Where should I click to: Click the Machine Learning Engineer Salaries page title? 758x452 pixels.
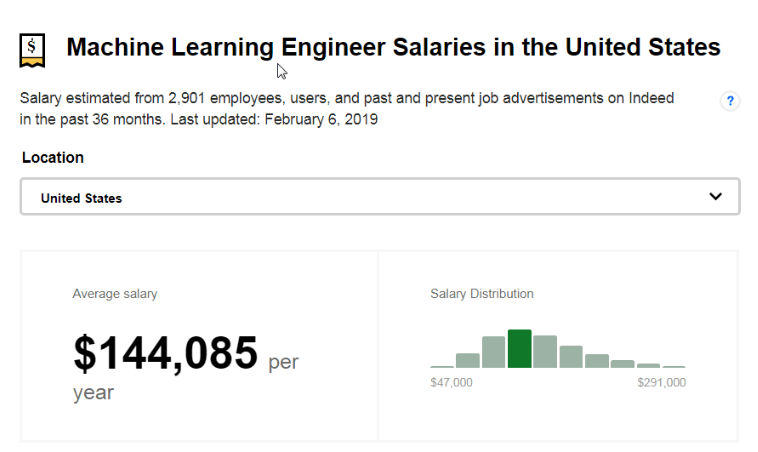(x=393, y=47)
